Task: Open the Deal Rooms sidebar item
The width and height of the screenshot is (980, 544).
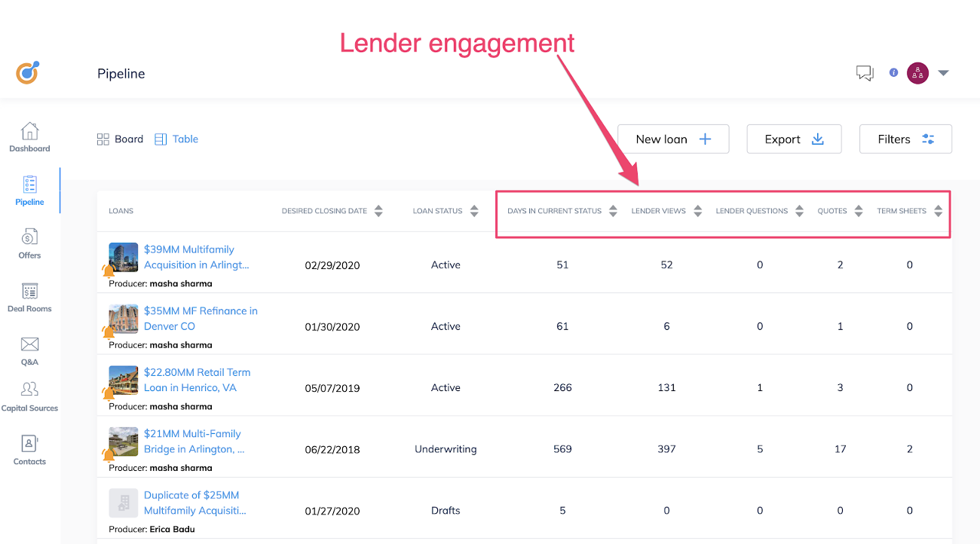Action: [x=29, y=298]
